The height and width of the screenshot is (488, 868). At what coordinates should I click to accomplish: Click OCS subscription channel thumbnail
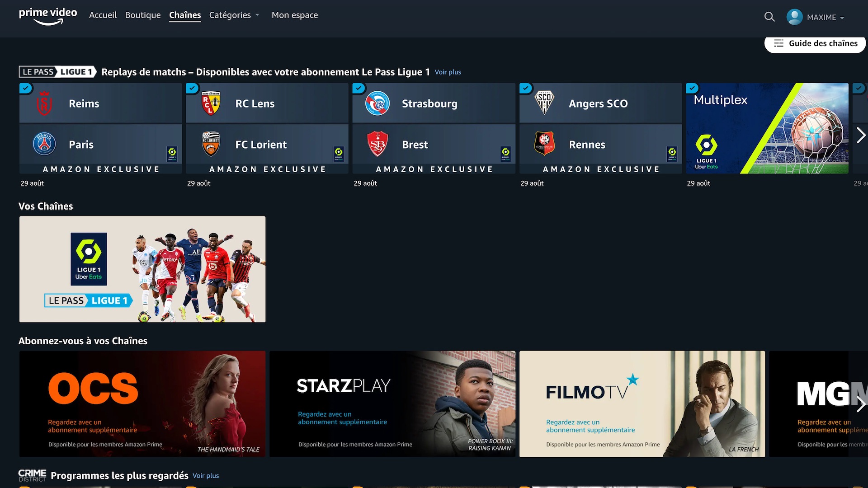point(142,403)
